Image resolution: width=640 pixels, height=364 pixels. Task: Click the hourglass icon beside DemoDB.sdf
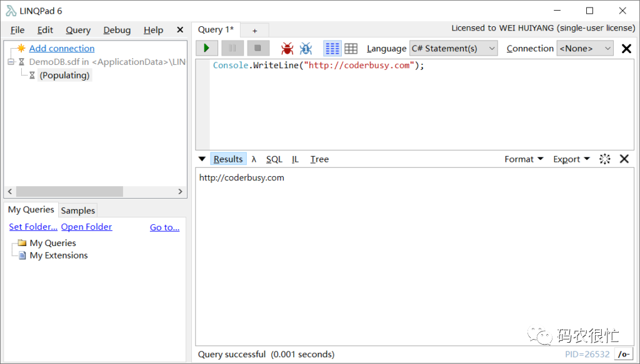point(22,62)
